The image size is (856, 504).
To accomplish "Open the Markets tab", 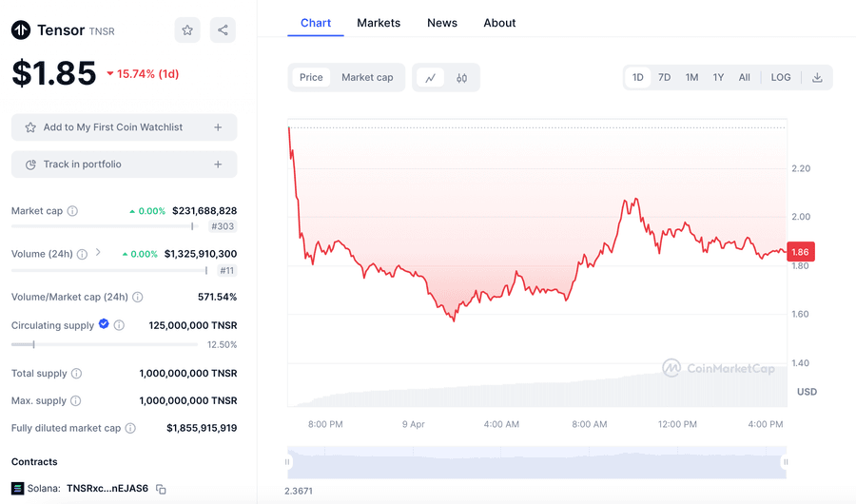I will (x=379, y=23).
